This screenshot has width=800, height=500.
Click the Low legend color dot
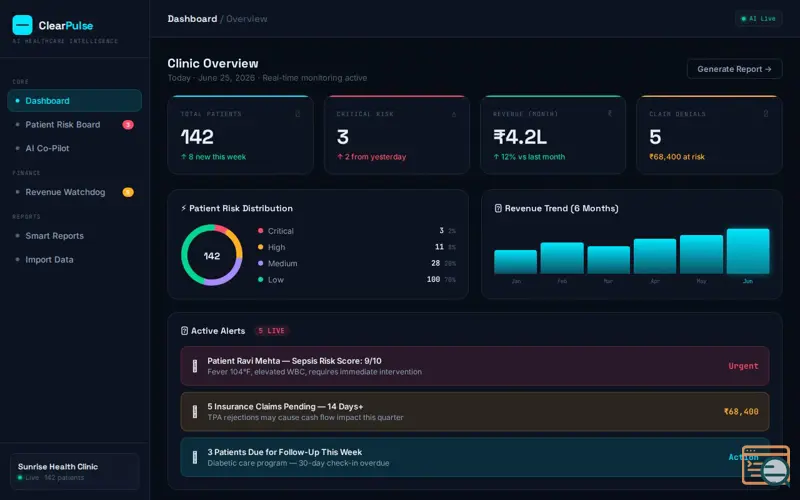coord(261,280)
